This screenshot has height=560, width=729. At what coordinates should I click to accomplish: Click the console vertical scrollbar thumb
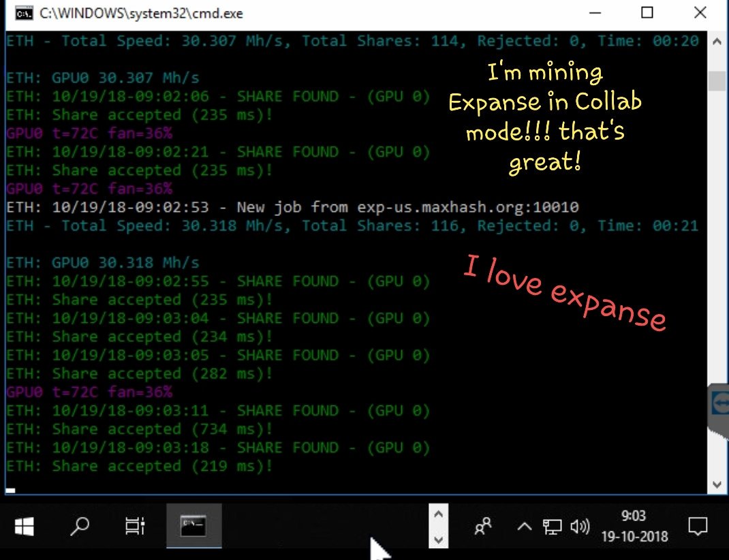click(x=717, y=81)
